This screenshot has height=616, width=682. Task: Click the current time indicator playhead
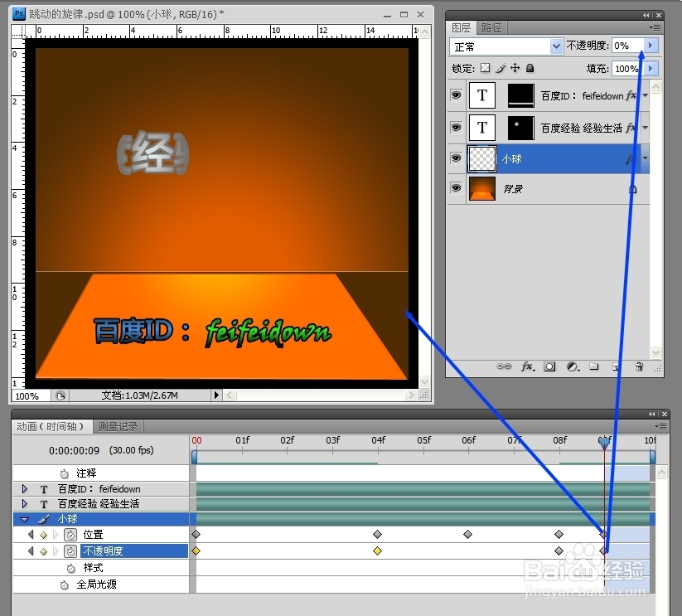click(604, 443)
